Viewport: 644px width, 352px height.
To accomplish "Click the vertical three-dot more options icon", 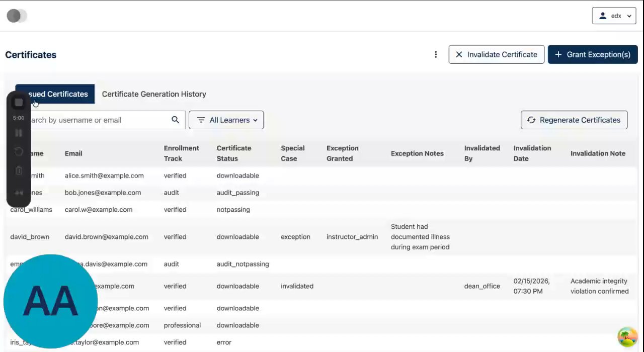I will pyautogui.click(x=436, y=54).
